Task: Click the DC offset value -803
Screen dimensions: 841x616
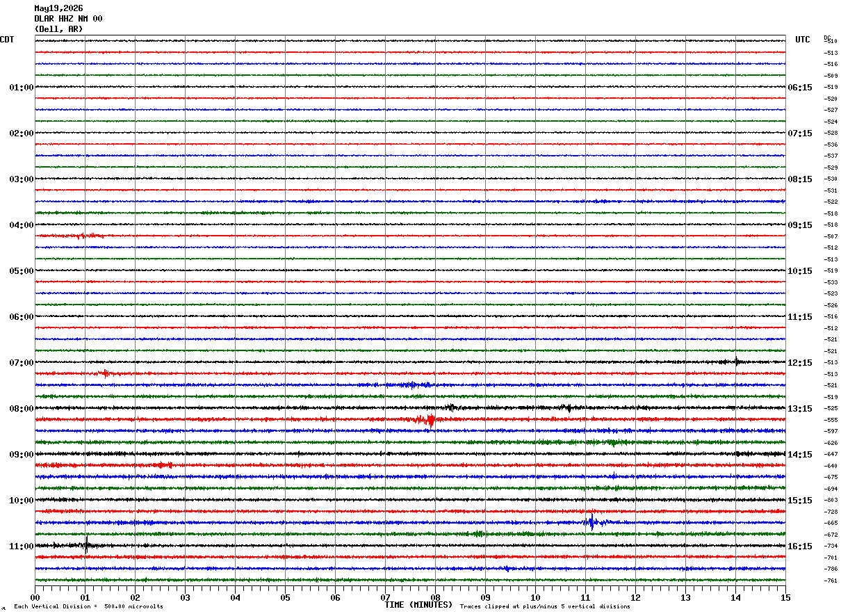Action: (x=831, y=501)
